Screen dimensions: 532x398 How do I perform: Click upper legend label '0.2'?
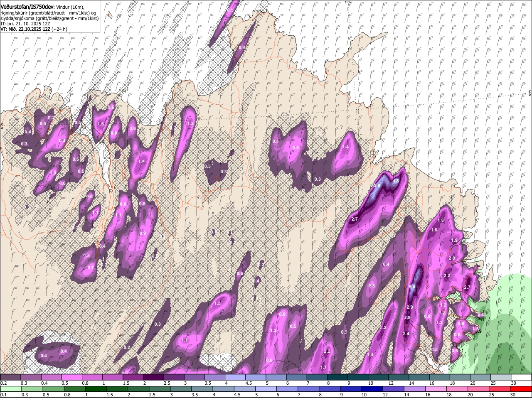[3, 383]
